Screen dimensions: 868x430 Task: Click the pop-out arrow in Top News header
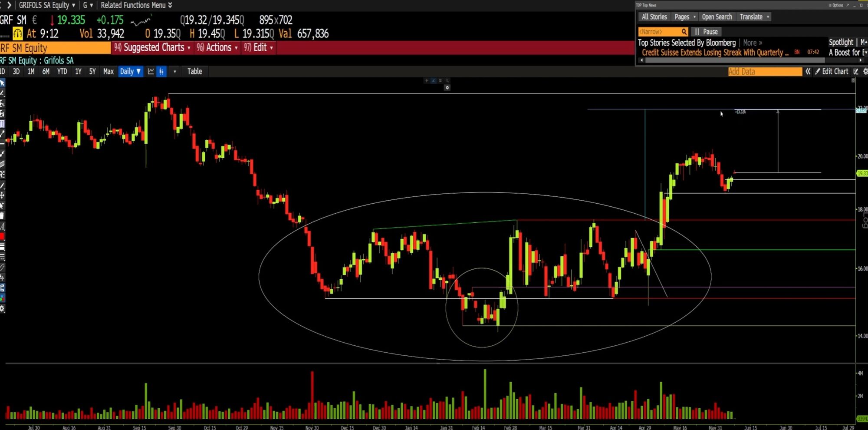(x=848, y=5)
